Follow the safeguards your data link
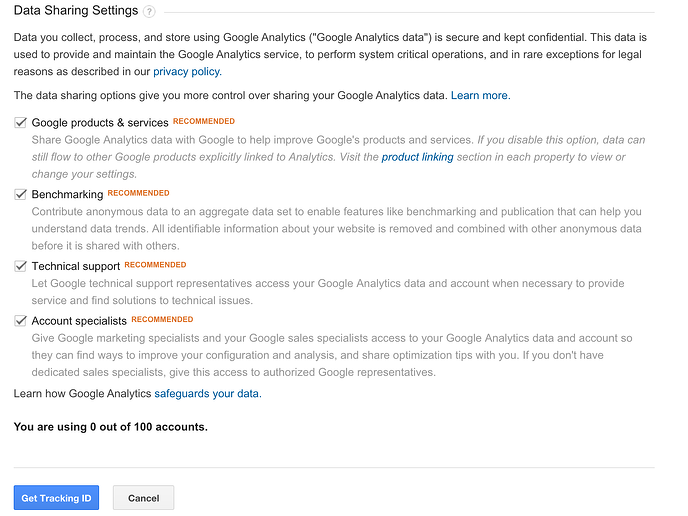688x516 pixels. point(208,394)
